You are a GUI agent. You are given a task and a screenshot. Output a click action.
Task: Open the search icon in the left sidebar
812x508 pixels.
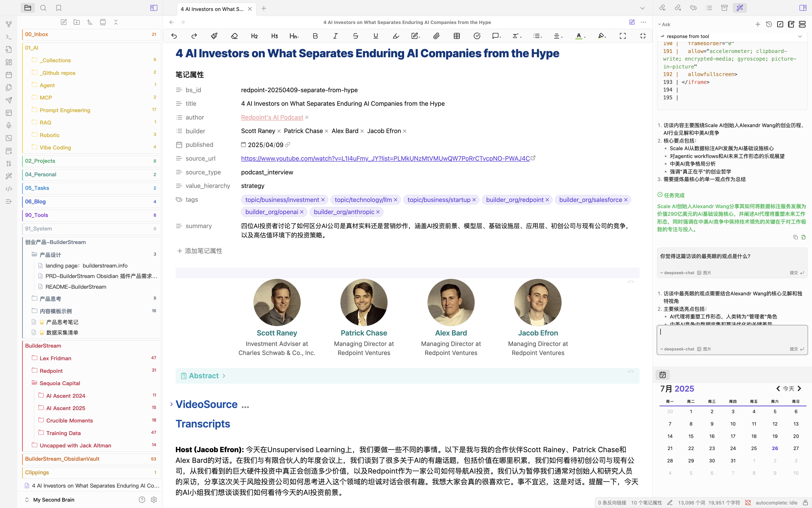click(43, 8)
